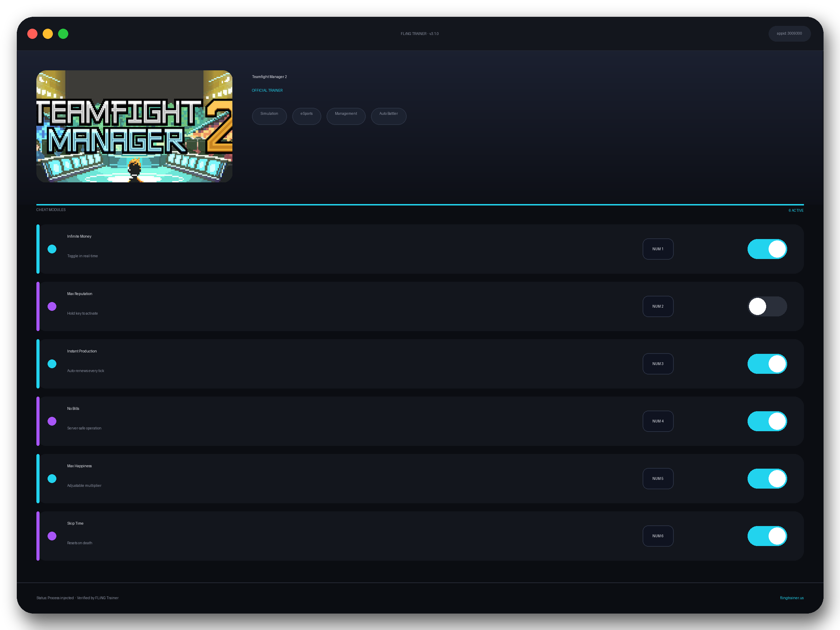The width and height of the screenshot is (840, 630).
Task: Close the window with red button
Action: 33,34
